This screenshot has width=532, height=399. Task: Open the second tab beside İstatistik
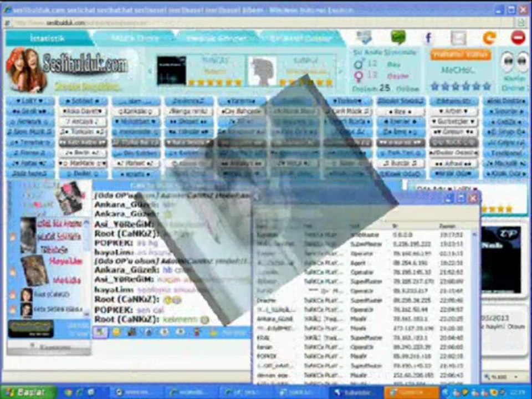pyautogui.click(x=135, y=38)
